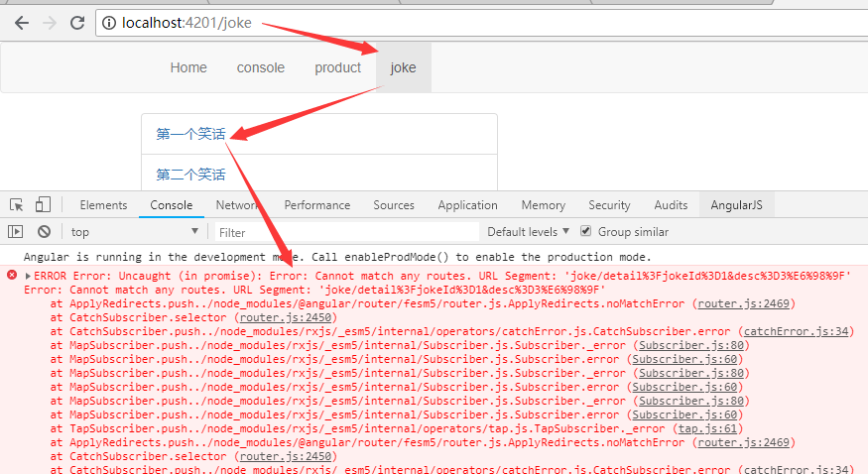Expand the ERROR message disclosure triangle

click(29, 275)
